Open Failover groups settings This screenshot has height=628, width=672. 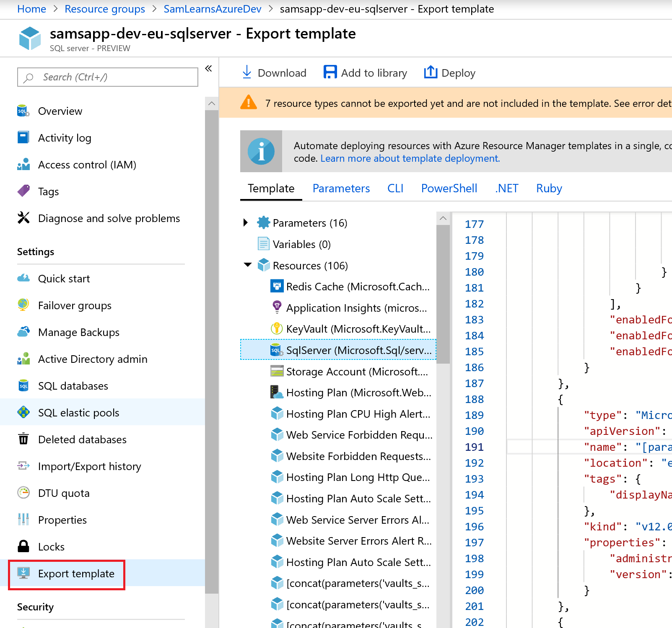[x=75, y=305]
